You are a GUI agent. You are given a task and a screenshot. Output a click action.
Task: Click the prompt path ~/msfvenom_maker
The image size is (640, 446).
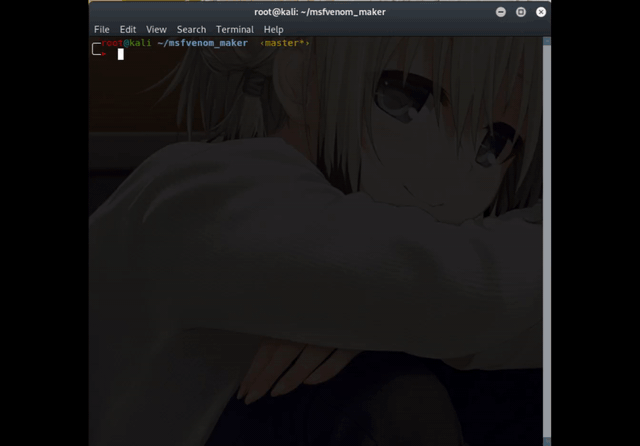pos(202,43)
